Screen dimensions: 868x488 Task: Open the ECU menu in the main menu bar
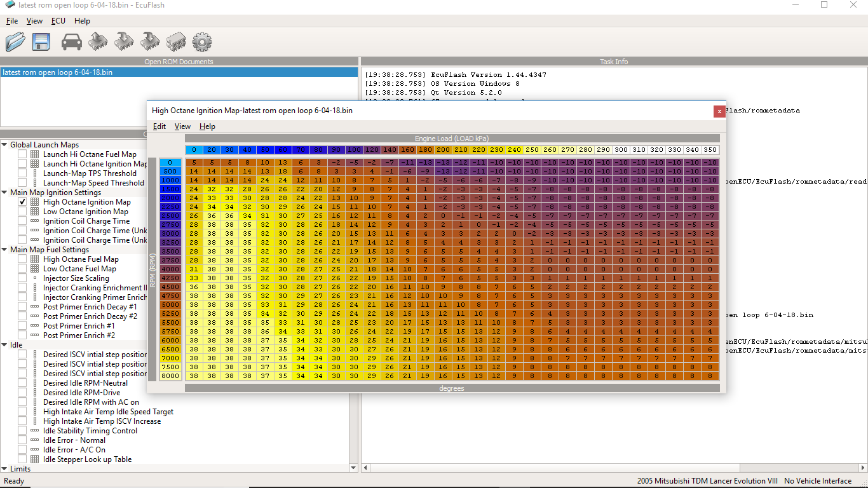click(x=58, y=21)
